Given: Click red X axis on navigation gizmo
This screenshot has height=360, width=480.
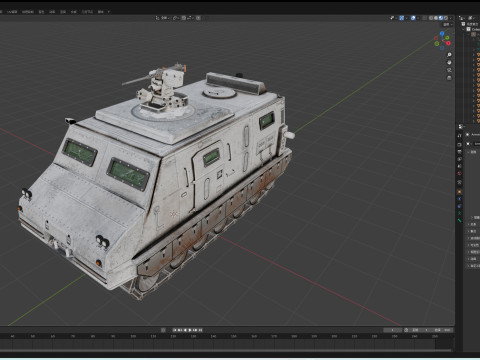Looking at the screenshot, I should click(448, 43).
